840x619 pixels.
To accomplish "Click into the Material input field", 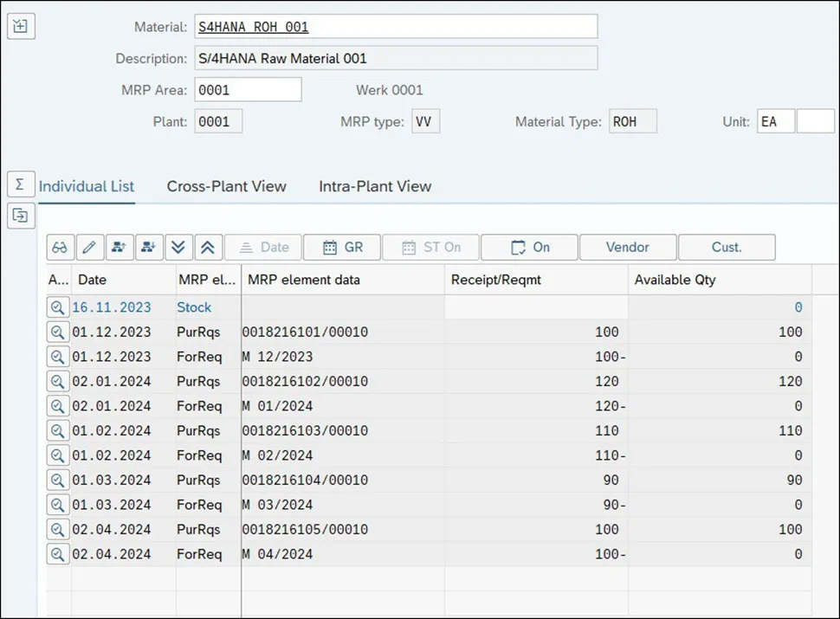I will tap(397, 27).
